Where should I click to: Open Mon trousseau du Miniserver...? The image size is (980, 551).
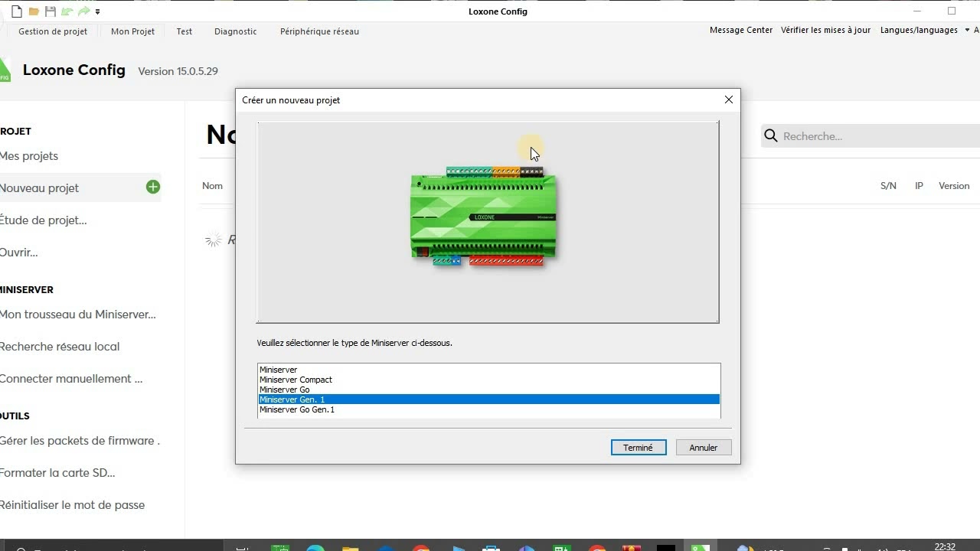click(78, 315)
